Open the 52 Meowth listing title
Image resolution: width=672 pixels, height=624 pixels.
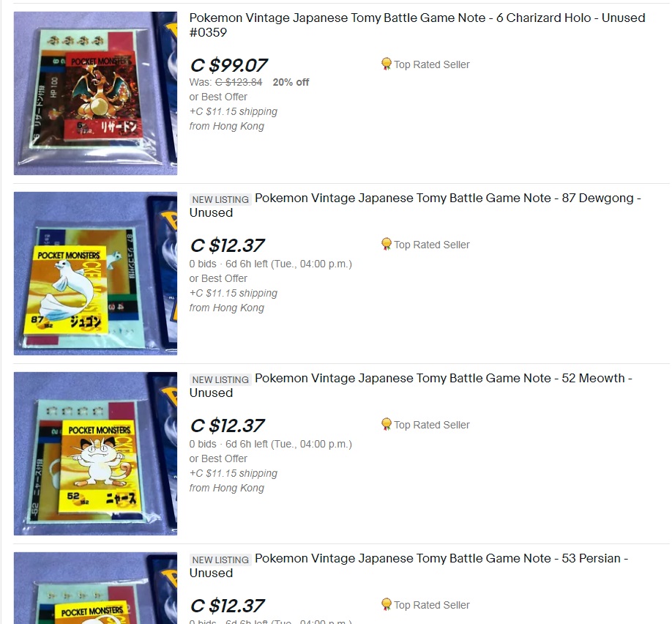point(411,385)
